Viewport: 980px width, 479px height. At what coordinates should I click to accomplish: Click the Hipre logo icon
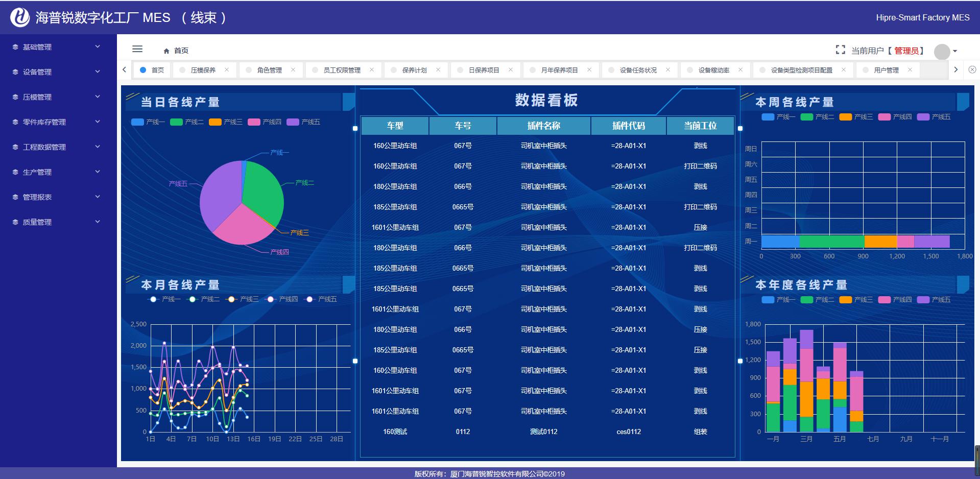click(x=20, y=17)
